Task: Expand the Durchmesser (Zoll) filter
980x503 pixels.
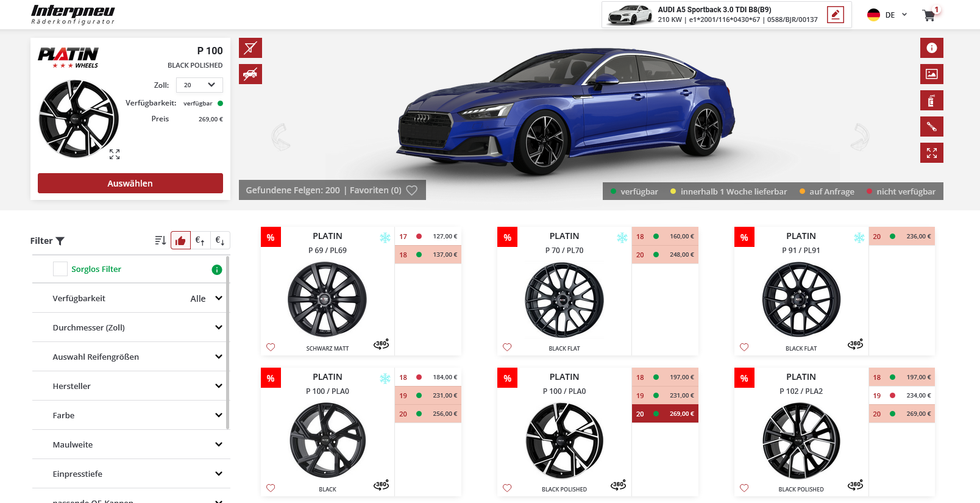Action: tap(131, 327)
